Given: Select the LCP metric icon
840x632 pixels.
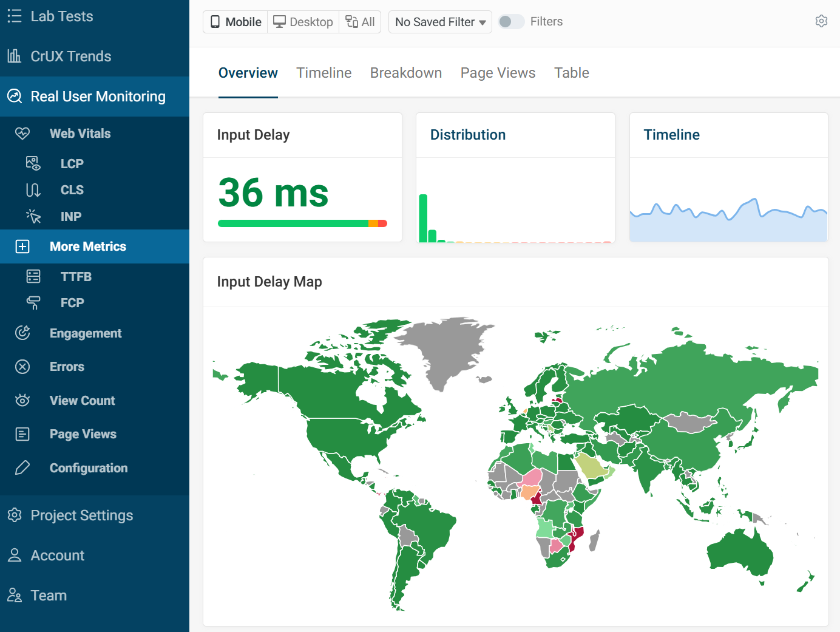Looking at the screenshot, I should tap(33, 163).
